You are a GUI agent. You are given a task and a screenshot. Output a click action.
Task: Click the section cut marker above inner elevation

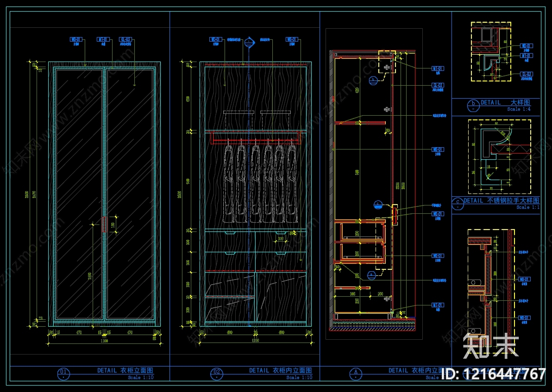point(249,42)
